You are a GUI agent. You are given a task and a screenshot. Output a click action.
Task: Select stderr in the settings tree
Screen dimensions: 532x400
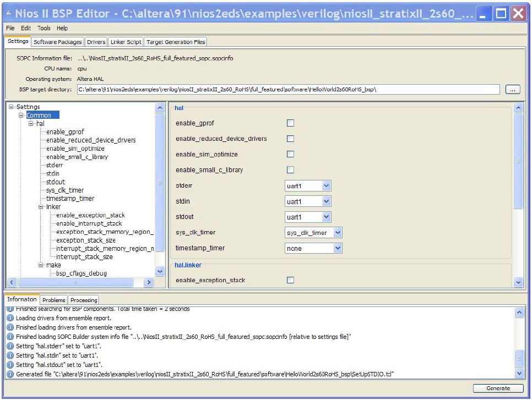55,165
